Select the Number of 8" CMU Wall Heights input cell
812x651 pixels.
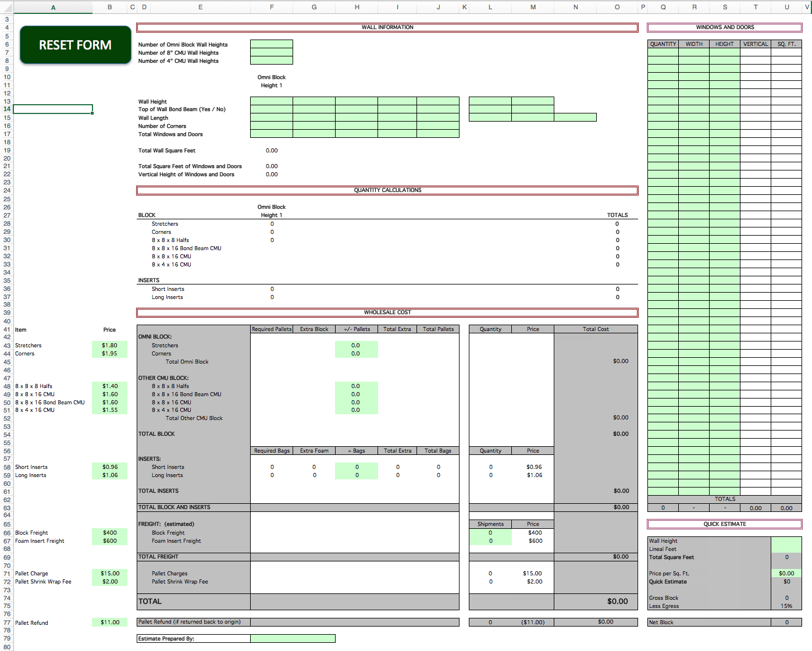(x=272, y=52)
